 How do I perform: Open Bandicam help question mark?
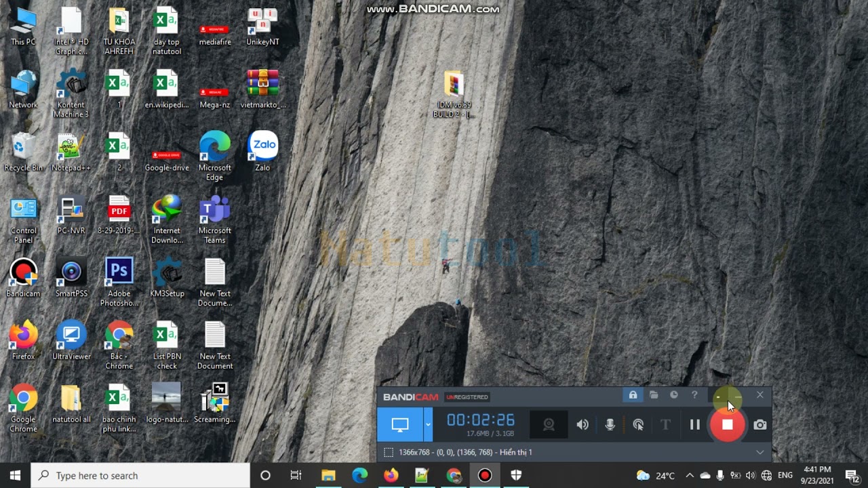pyautogui.click(x=694, y=395)
